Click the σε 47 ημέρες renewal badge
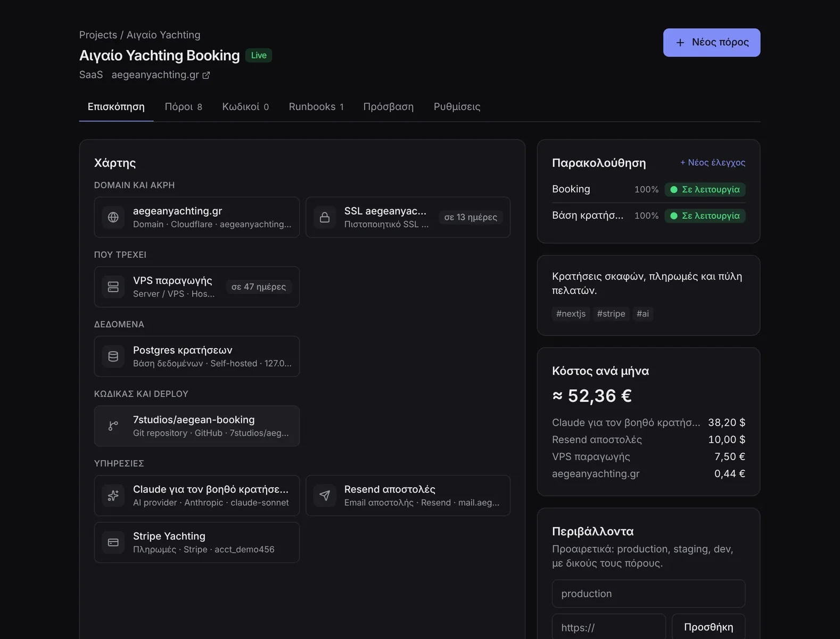 pyautogui.click(x=259, y=287)
